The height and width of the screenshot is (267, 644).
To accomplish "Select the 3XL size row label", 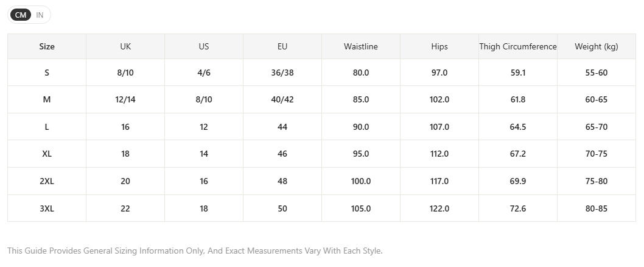I will pos(47,208).
